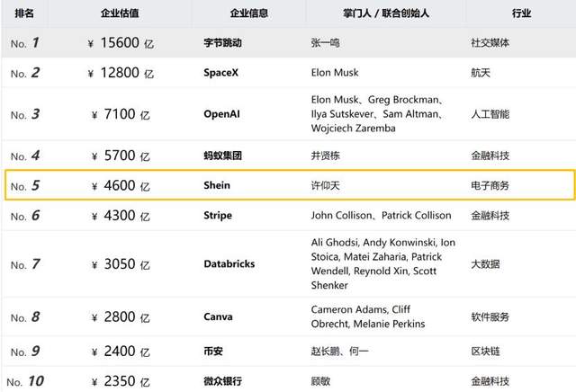Click the 币安 company entry
Image resolution: width=576 pixels, height=392 pixels.
(214, 352)
